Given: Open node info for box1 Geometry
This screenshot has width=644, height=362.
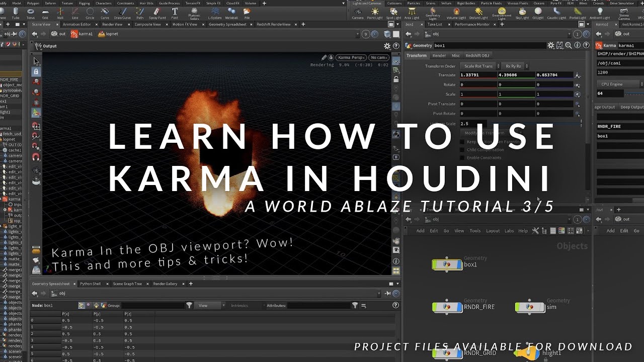Looking at the screenshot, I should [x=578, y=45].
